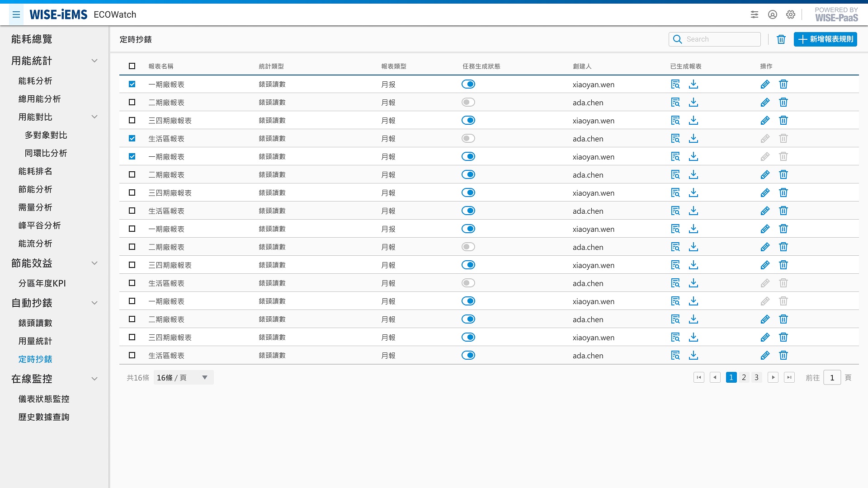Click the hamburger menu icon

pos(16,14)
